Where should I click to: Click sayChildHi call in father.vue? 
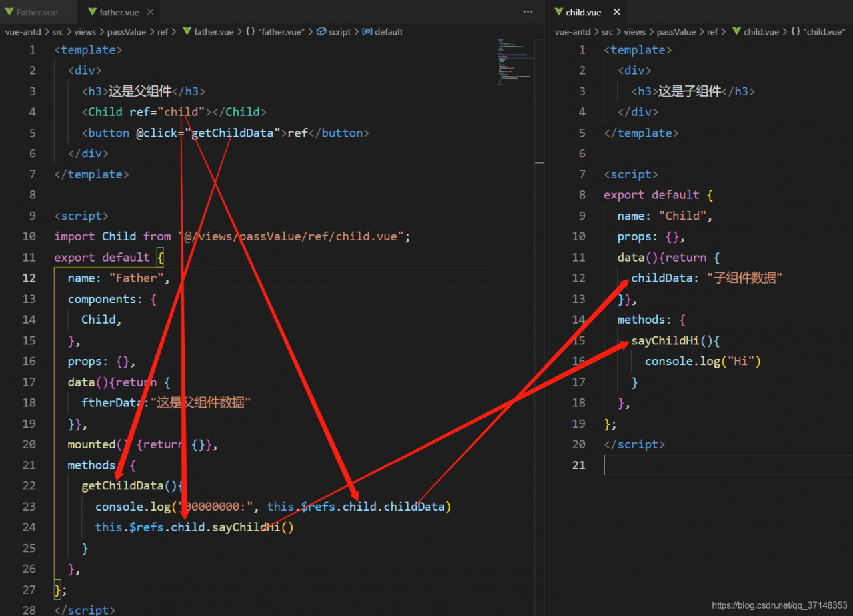tap(247, 527)
